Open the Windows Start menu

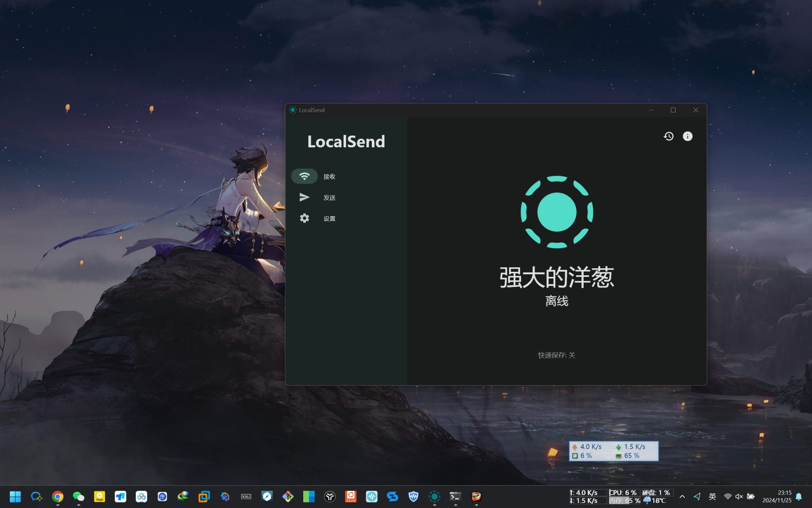pyautogui.click(x=15, y=496)
